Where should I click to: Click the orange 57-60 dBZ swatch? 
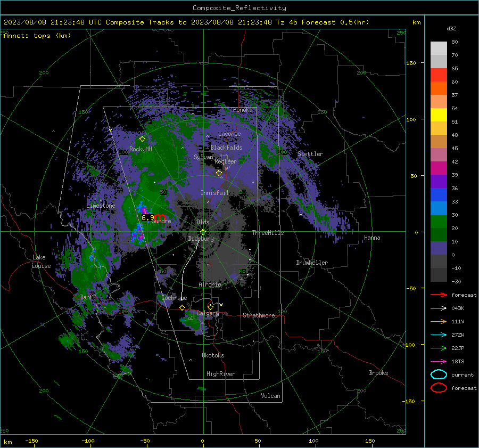pyautogui.click(x=439, y=88)
